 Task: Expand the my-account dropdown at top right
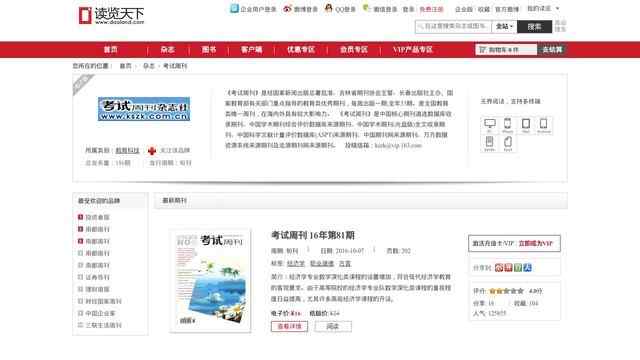point(543,8)
